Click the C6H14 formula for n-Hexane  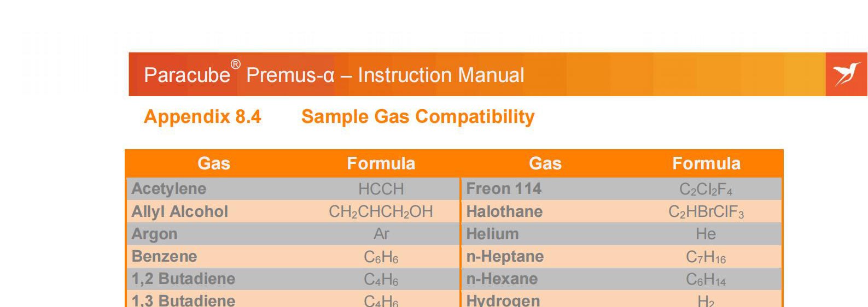click(x=706, y=279)
